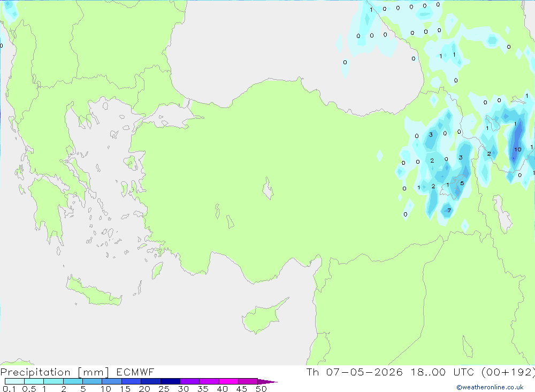The width and height of the screenshot is (535, 392).
Task: Select the 40–45 mm magenta legend swatch
Action: 228,381
